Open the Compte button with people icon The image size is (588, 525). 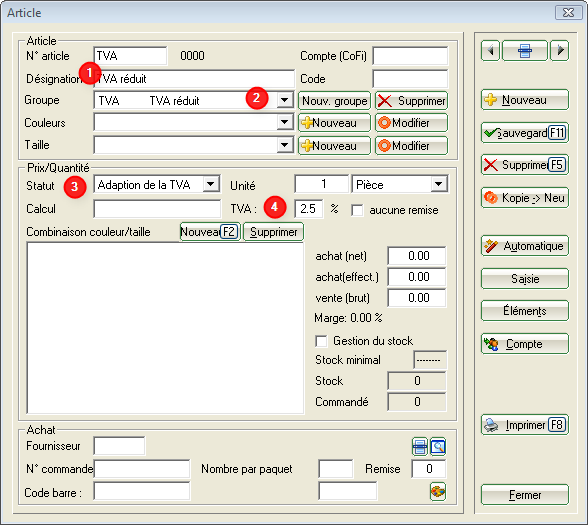pos(525,344)
